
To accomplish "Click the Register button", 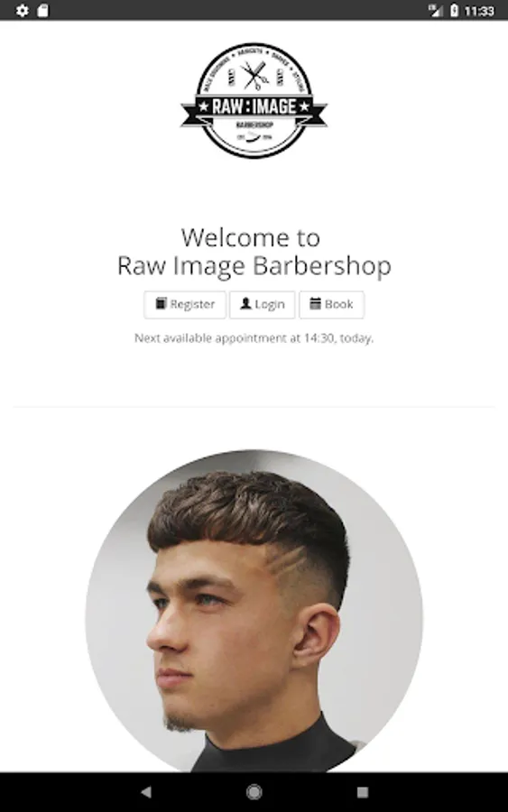I will 185,305.
